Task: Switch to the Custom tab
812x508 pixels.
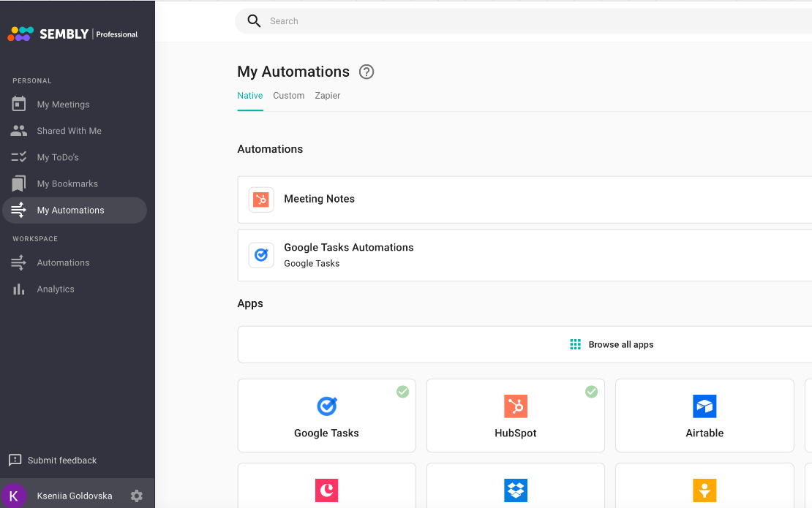Action: tap(288, 96)
